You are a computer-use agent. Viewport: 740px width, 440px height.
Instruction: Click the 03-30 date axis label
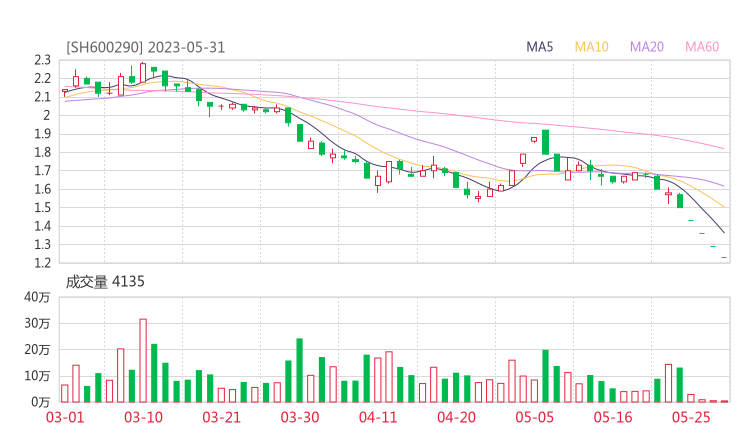tap(300, 417)
